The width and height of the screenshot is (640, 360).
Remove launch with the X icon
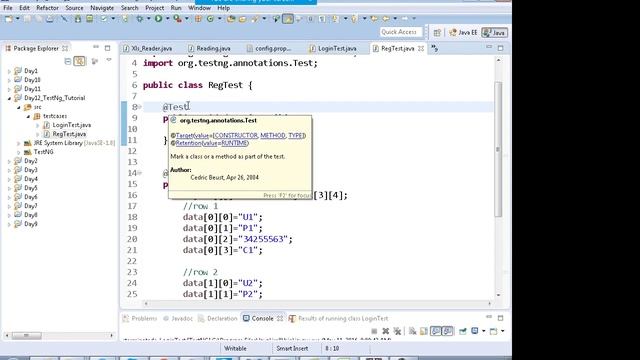click(x=386, y=331)
